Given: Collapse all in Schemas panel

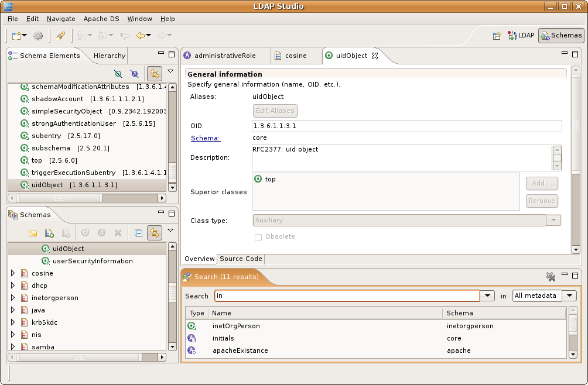Looking at the screenshot, I should [138, 233].
